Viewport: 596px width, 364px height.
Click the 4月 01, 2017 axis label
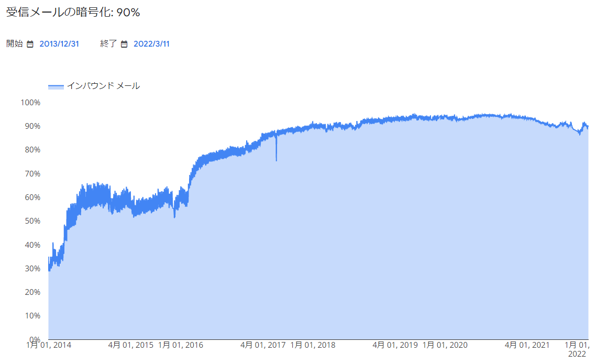tap(263, 345)
